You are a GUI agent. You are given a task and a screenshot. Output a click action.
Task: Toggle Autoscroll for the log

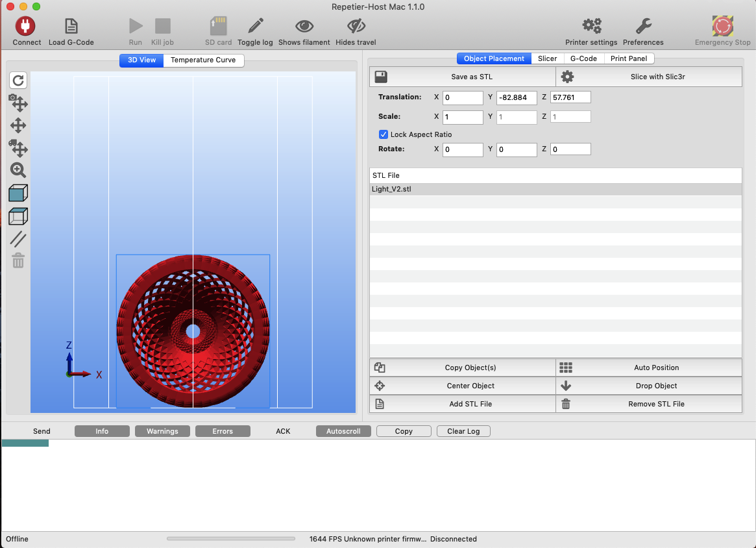coord(343,431)
